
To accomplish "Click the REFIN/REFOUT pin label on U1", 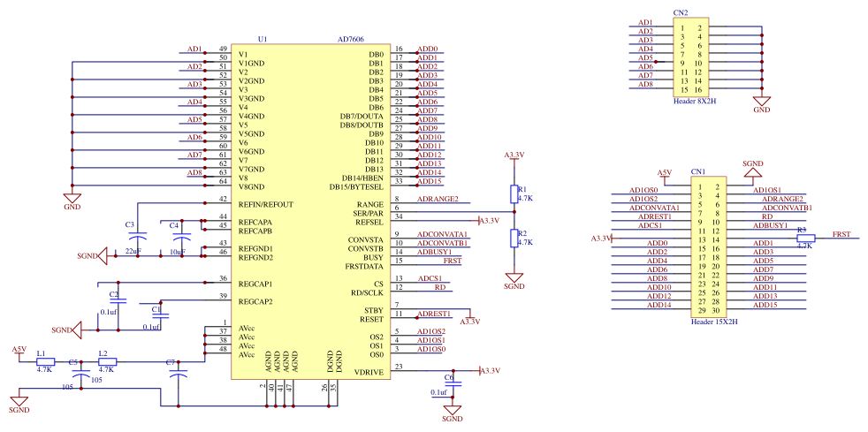I will (265, 204).
